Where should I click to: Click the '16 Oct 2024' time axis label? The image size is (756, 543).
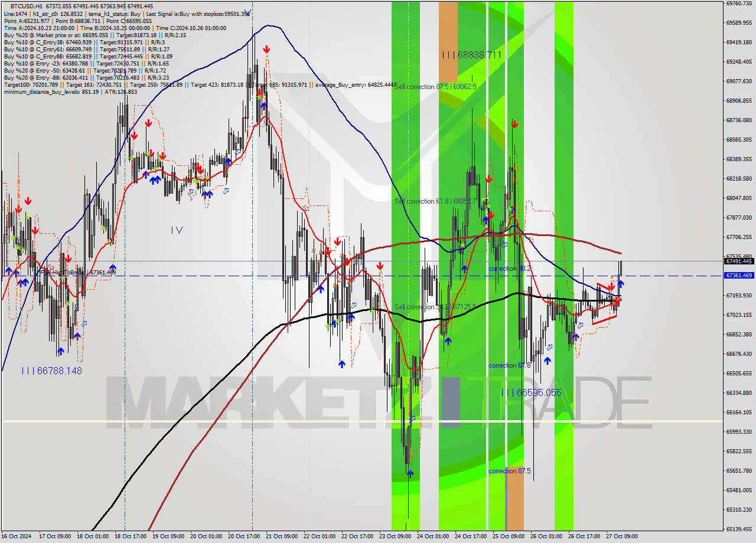16,537
